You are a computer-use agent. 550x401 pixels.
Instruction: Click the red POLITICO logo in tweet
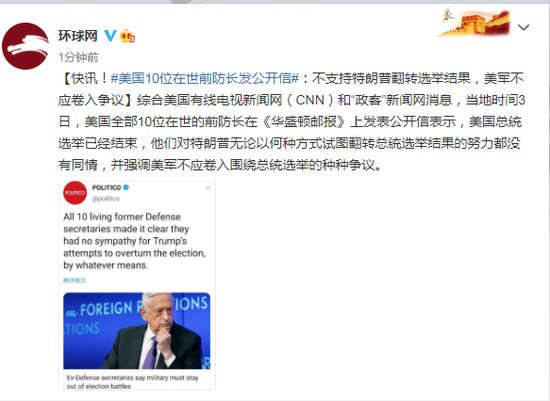[x=75, y=193]
